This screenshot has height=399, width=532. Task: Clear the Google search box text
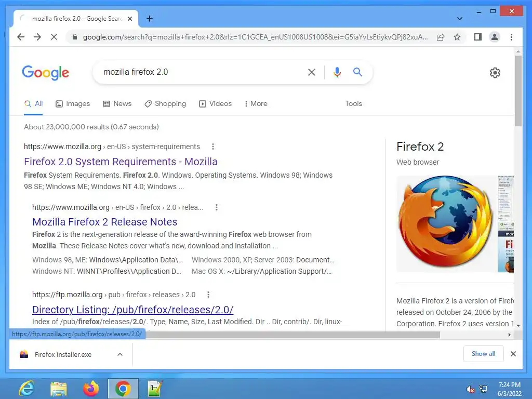(x=312, y=72)
